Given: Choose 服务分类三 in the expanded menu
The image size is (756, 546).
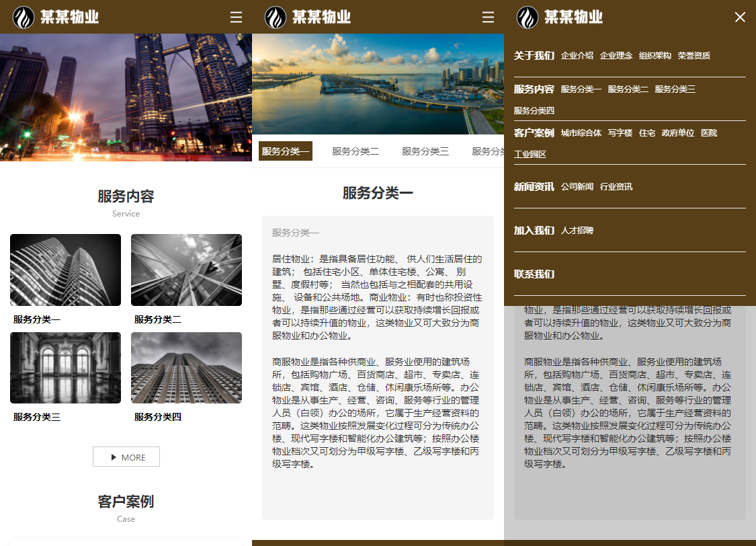Looking at the screenshot, I should click(x=675, y=89).
